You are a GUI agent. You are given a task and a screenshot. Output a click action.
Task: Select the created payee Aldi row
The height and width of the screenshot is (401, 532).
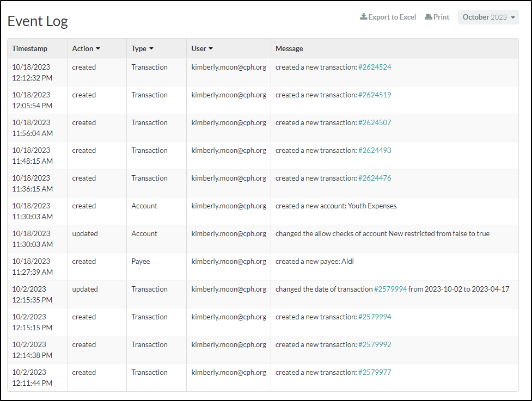tap(263, 267)
